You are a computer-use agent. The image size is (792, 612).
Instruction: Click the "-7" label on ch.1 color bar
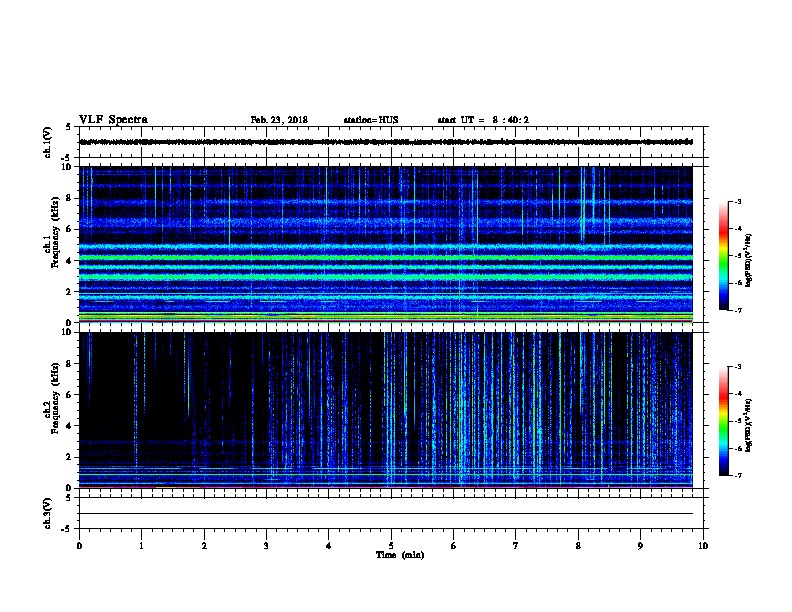(737, 310)
